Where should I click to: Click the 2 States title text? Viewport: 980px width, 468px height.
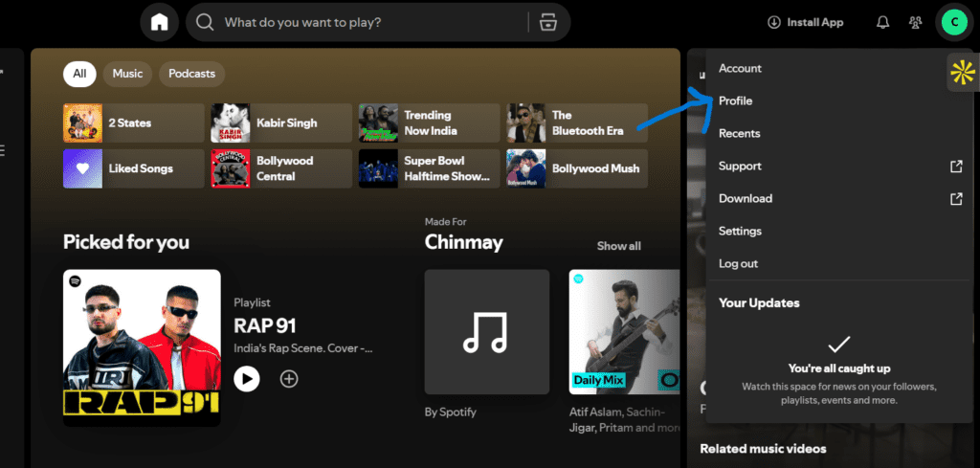130,123
